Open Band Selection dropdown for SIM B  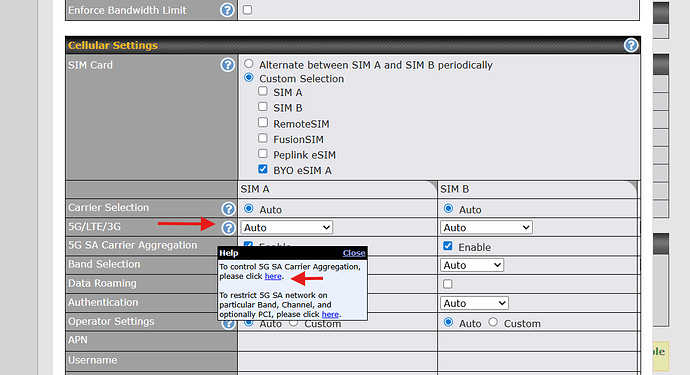(x=472, y=265)
